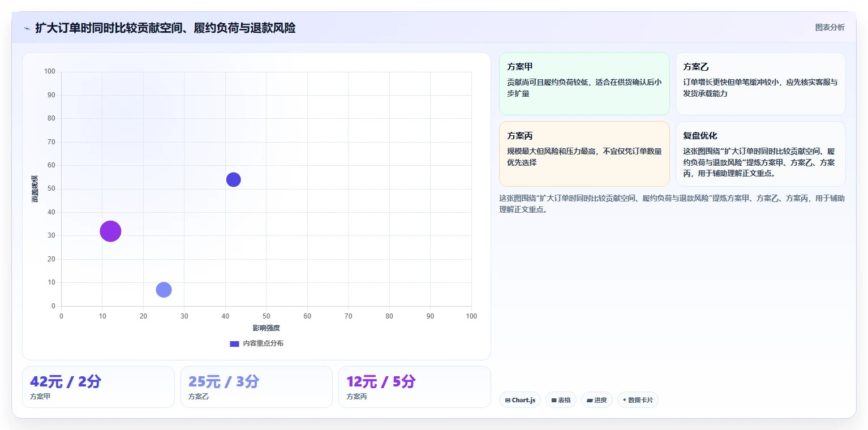This screenshot has width=868, height=430.
Task: Click the star icon in 数据卡片 chip
Action: [x=625, y=400]
